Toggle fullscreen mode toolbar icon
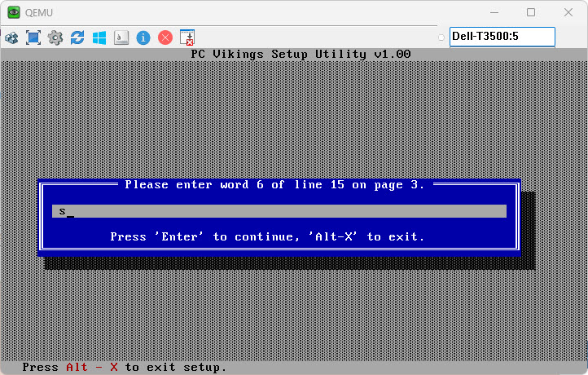Viewport: 588px width, 375px height. coord(33,37)
